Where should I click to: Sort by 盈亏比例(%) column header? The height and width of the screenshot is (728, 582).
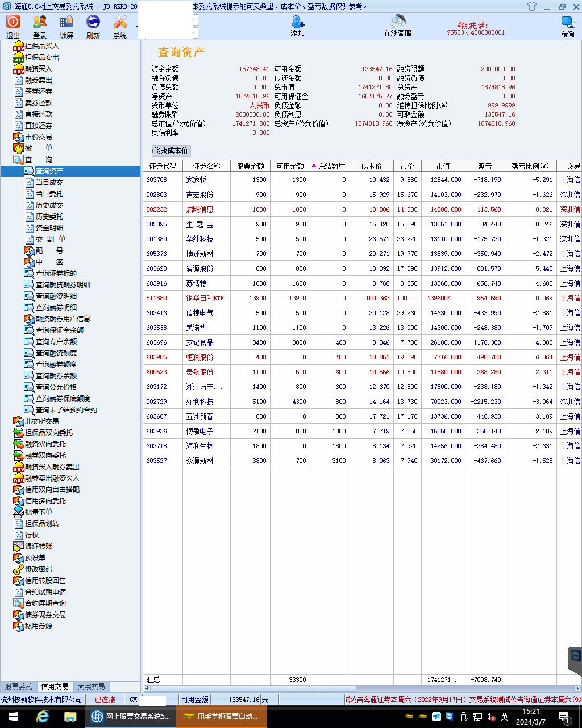[x=530, y=166]
